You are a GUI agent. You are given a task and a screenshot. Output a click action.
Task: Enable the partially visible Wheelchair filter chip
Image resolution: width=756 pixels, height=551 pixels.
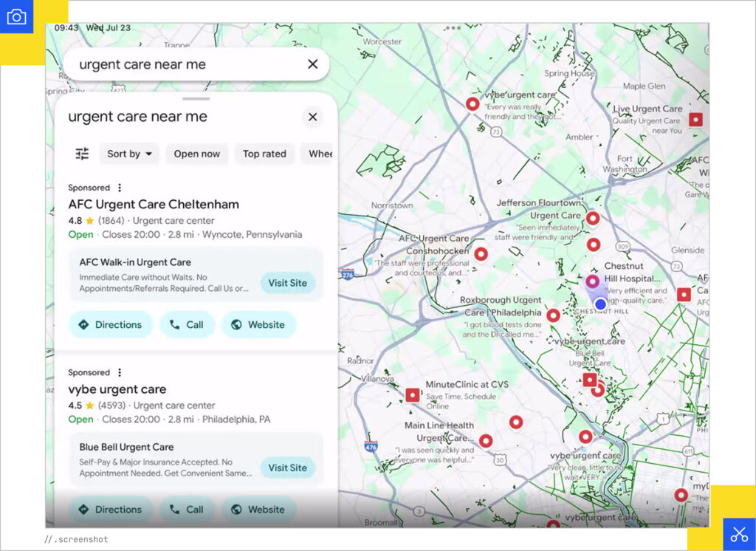320,154
